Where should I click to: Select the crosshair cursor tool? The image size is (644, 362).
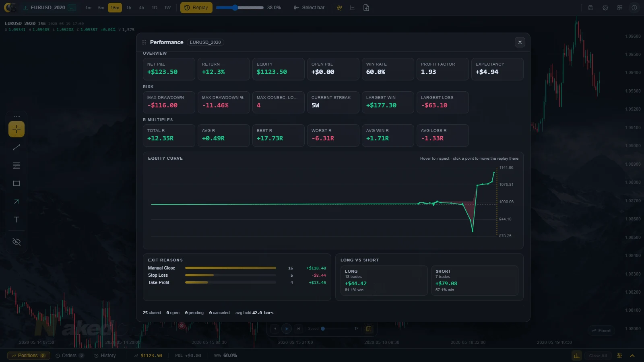17,129
